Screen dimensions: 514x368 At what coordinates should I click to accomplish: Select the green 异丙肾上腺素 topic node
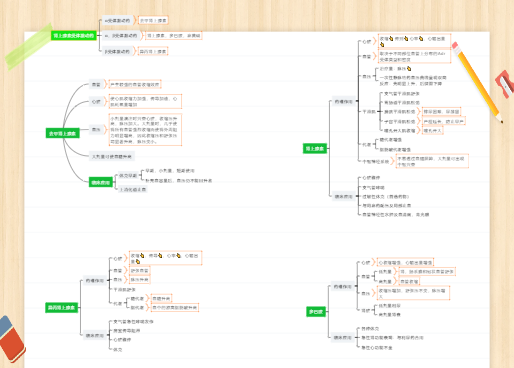click(x=62, y=307)
